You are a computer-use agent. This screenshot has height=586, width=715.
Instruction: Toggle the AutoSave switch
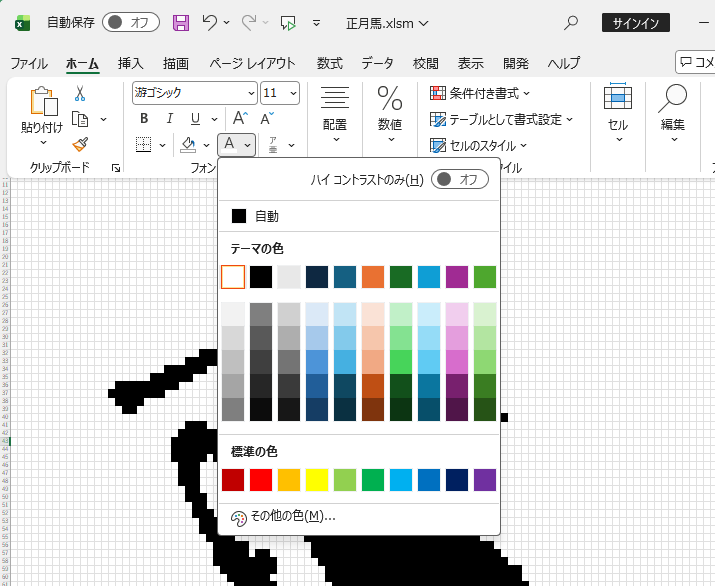click(131, 22)
